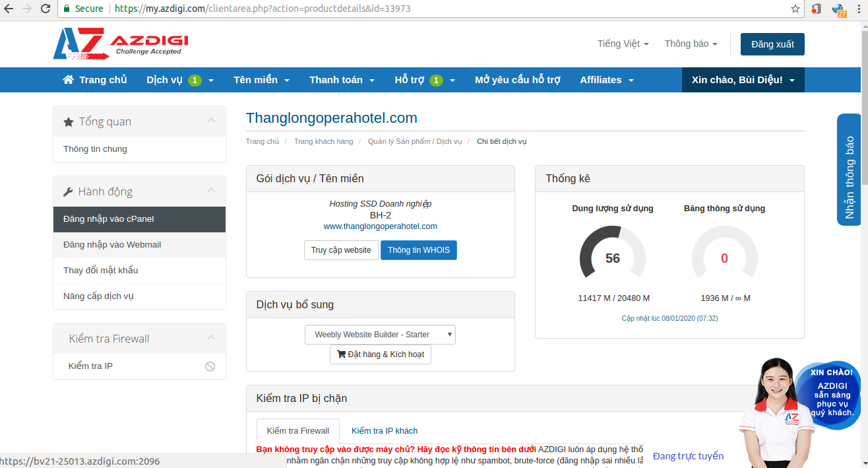Open the live chat Đang trực tuyến widget

tap(688, 456)
